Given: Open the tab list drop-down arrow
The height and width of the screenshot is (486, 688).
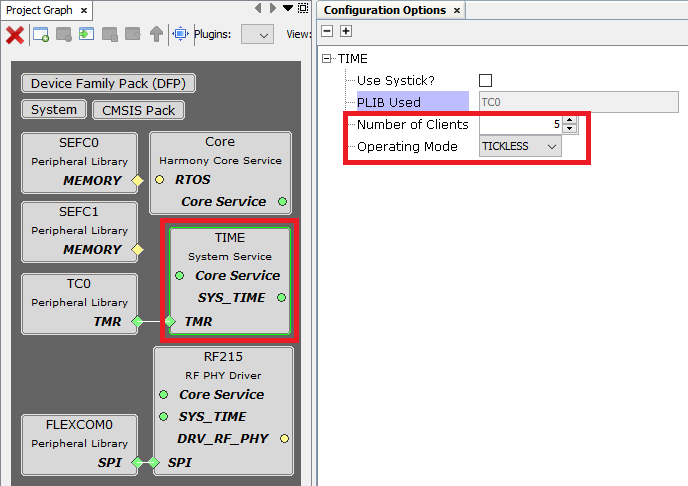Looking at the screenshot, I should (288, 8).
